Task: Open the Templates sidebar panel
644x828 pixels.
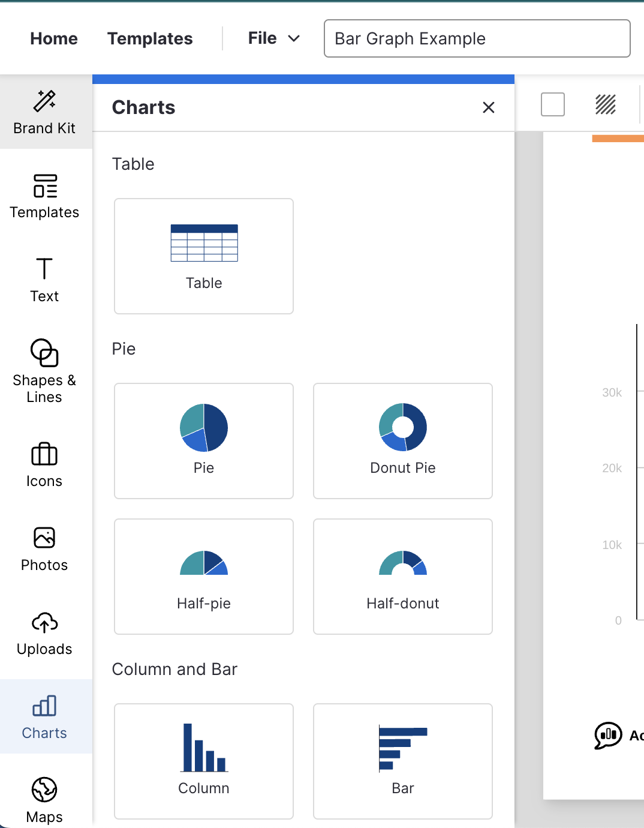Action: coord(44,197)
